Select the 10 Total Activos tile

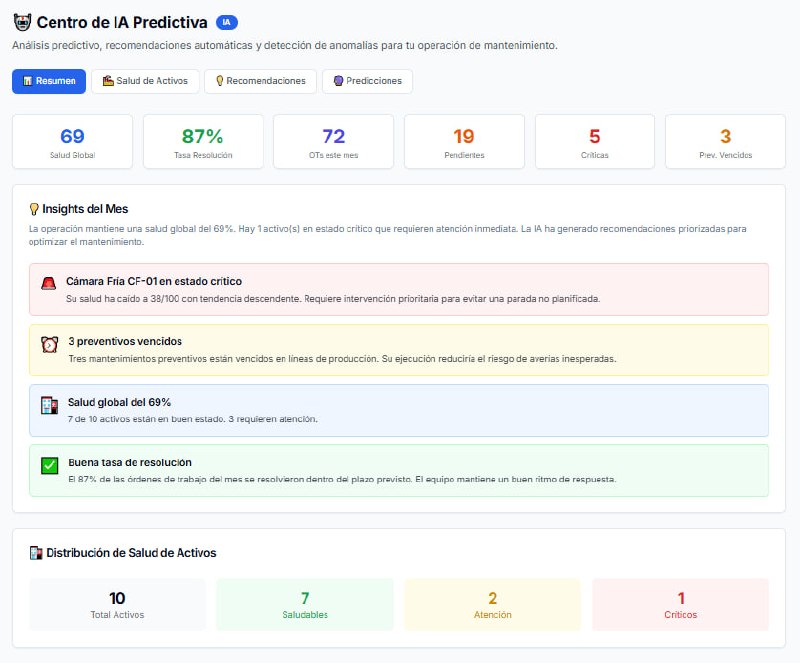[x=117, y=604]
